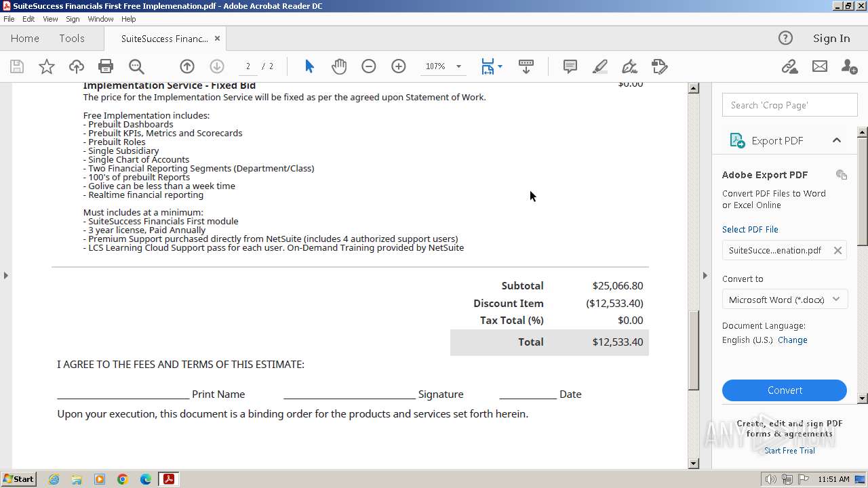Go to next page arrow

coord(217,66)
